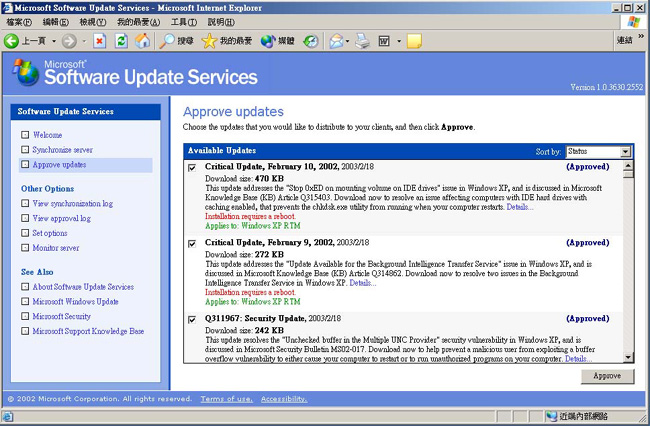Click the box icon beside Set options
Viewport: 650px width, 426px height.
pos(25,233)
